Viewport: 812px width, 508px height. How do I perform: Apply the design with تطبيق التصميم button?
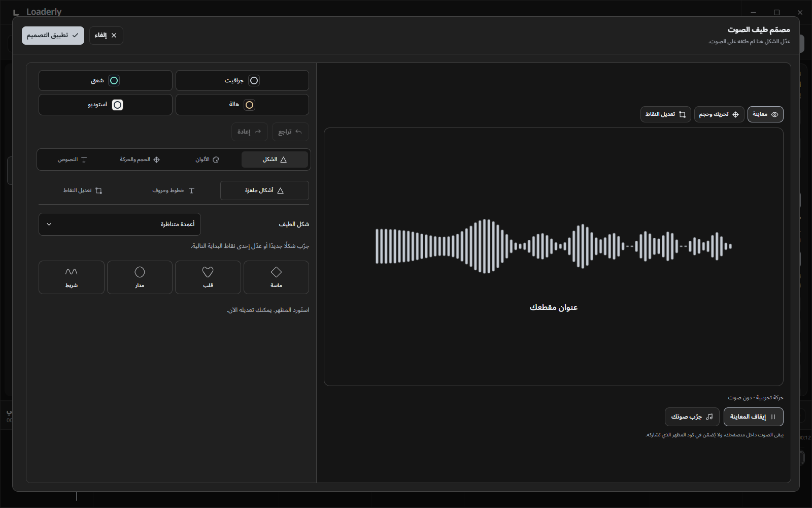(53, 36)
